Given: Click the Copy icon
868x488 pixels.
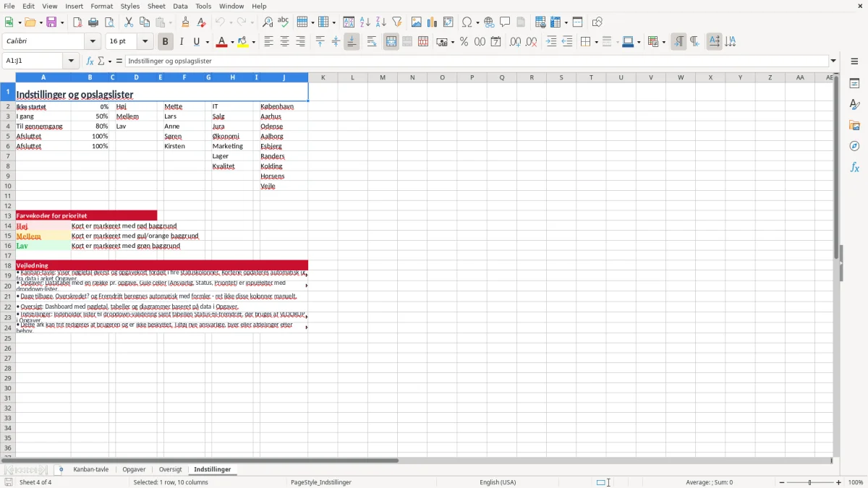Looking at the screenshot, I should [145, 22].
